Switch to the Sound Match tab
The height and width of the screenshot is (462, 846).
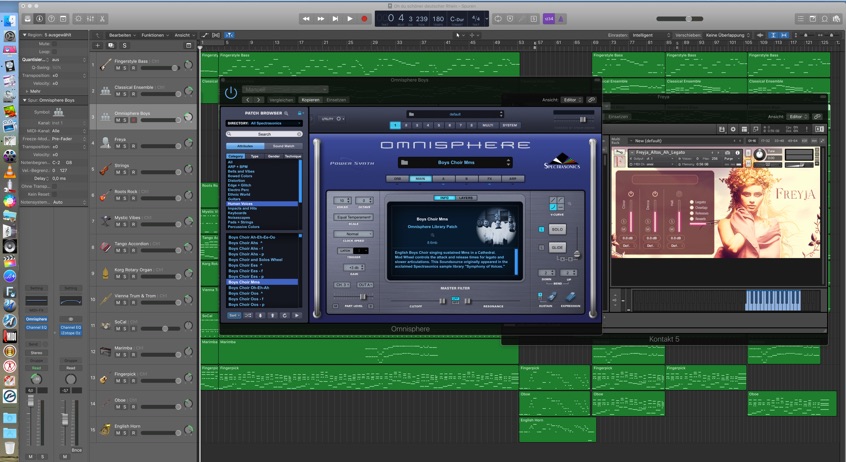(x=283, y=146)
